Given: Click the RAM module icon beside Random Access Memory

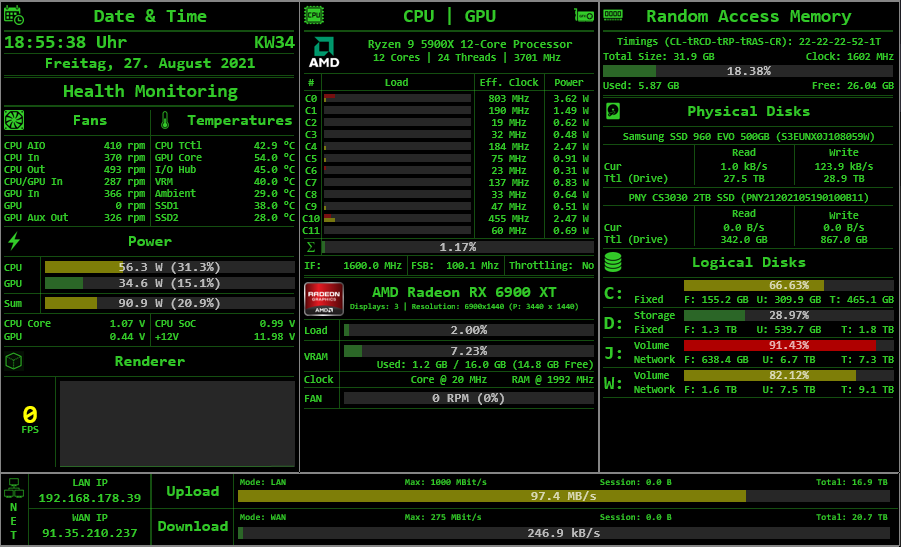Looking at the screenshot, I should point(613,14).
